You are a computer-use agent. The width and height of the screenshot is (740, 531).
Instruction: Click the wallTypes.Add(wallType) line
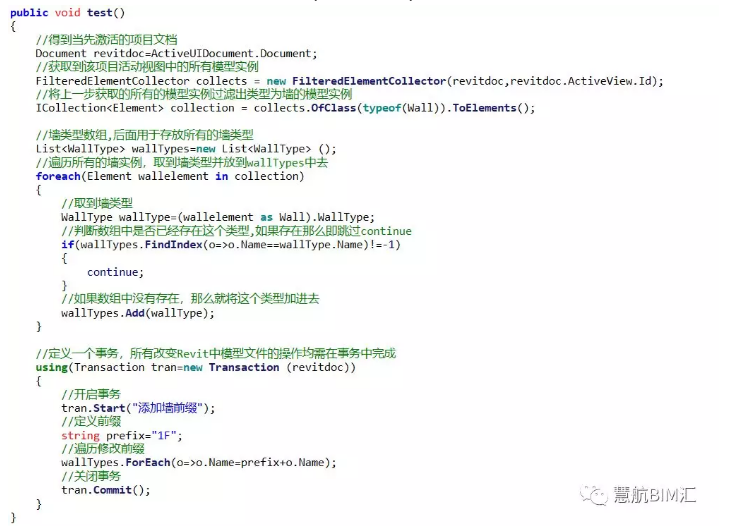coord(138,313)
